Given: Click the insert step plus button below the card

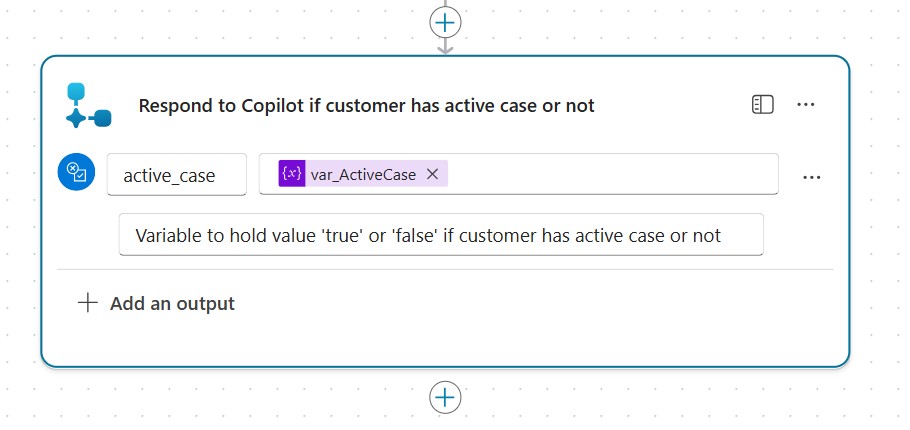Looking at the screenshot, I should click(445, 397).
